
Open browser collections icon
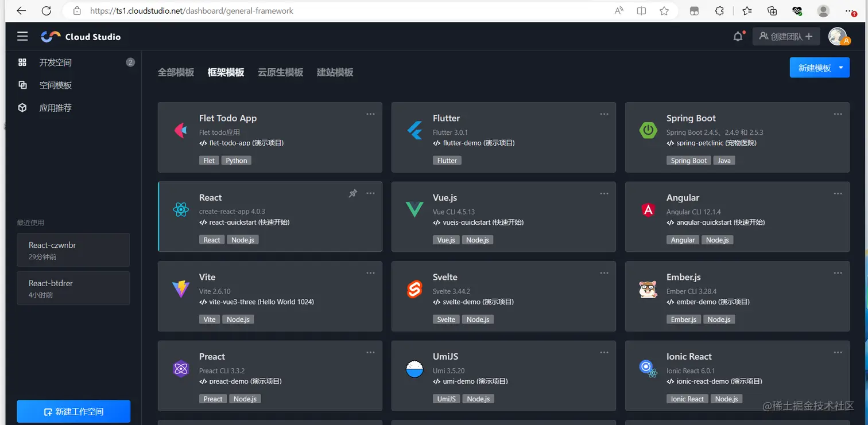point(772,10)
